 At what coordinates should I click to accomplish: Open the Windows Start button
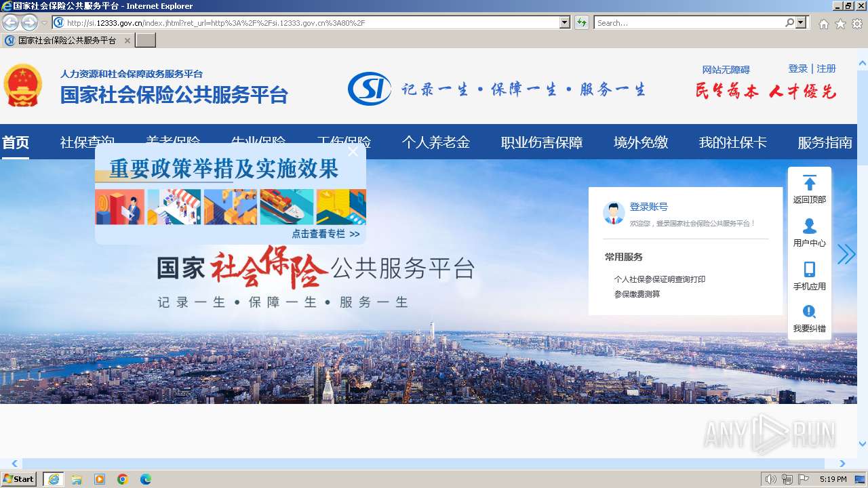19,479
